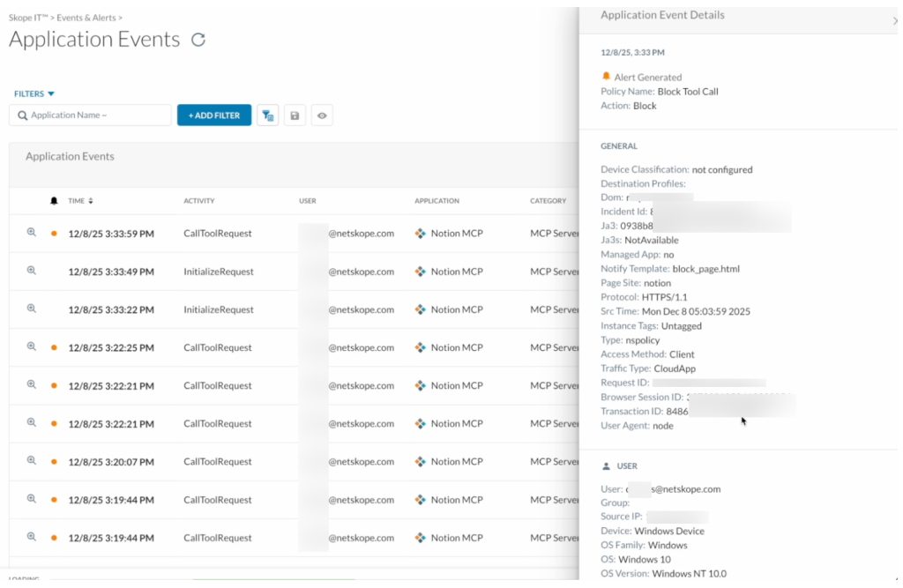This screenshot has height=588, width=903.
Task: Click the Notion MCP icon in the 3:33:22 PM row
Action: [421, 309]
